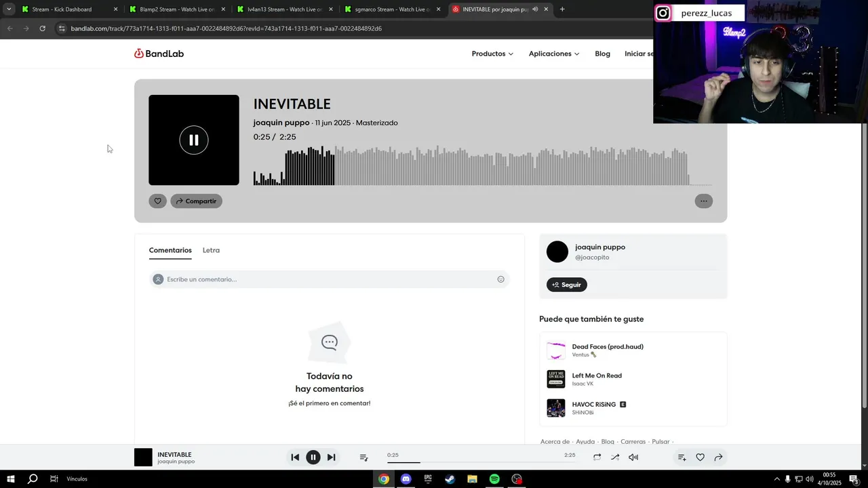Screen dimensions: 868x488
Task: Seek within the track waveform
Action: click(x=482, y=165)
